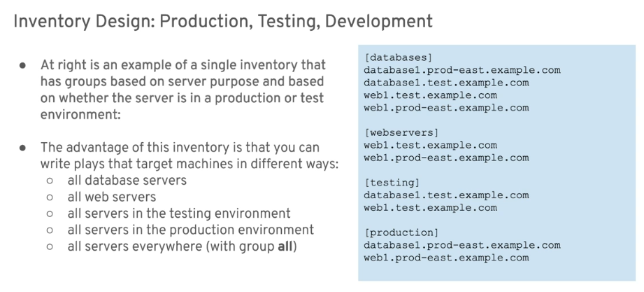644x292 pixels.
Task: Click the bold word 'all' in last bullet
Action: (x=285, y=246)
